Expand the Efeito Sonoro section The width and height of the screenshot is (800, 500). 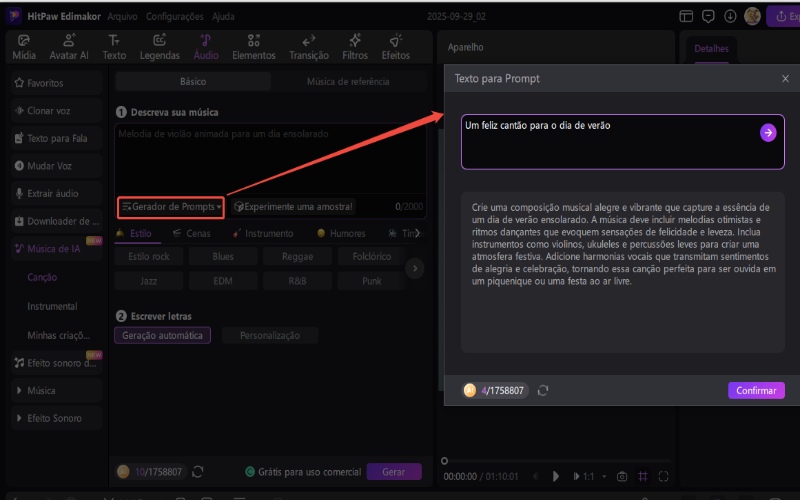[57, 418]
